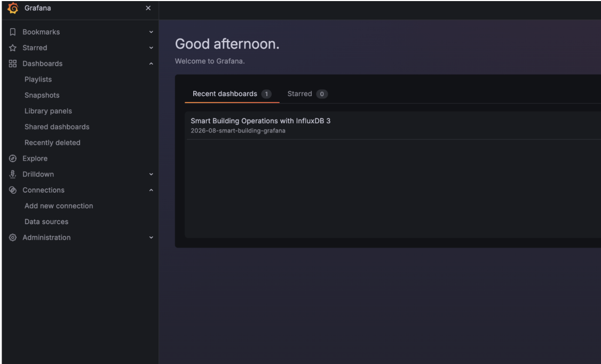Go to Snapshots
The image size is (601, 364).
tap(42, 95)
